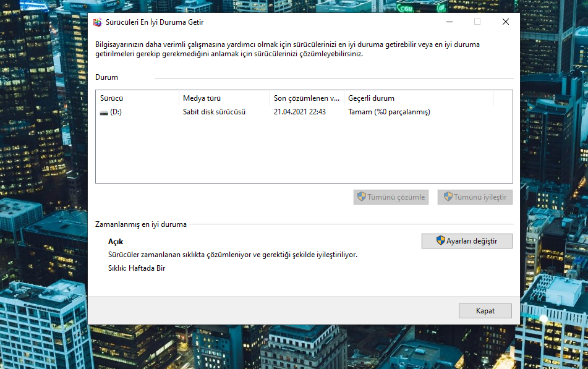Click the Kapat button
The height and width of the screenshot is (369, 588).
(485, 311)
